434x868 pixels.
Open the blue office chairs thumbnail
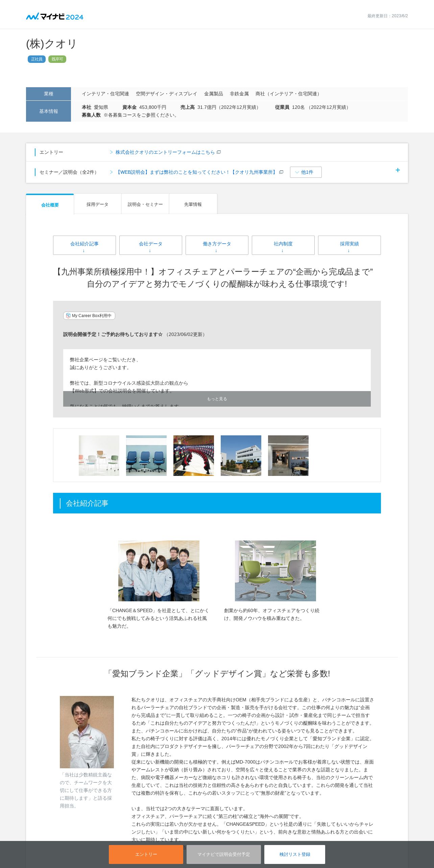146,455
